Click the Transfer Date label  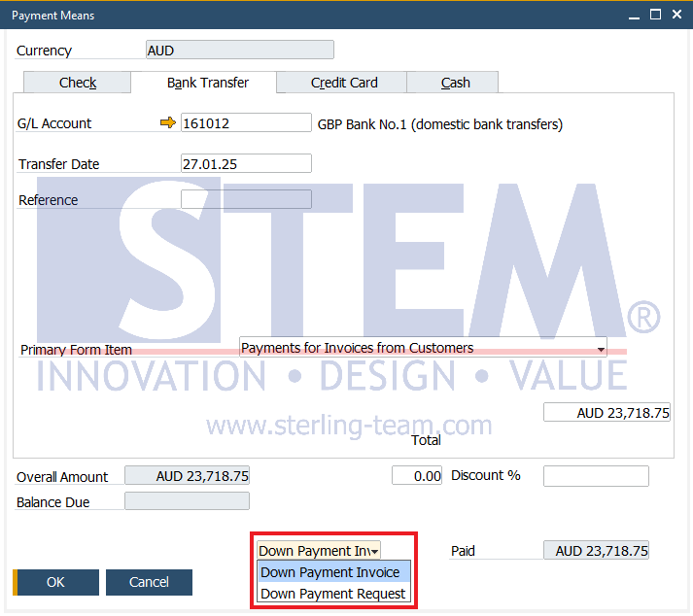click(58, 164)
